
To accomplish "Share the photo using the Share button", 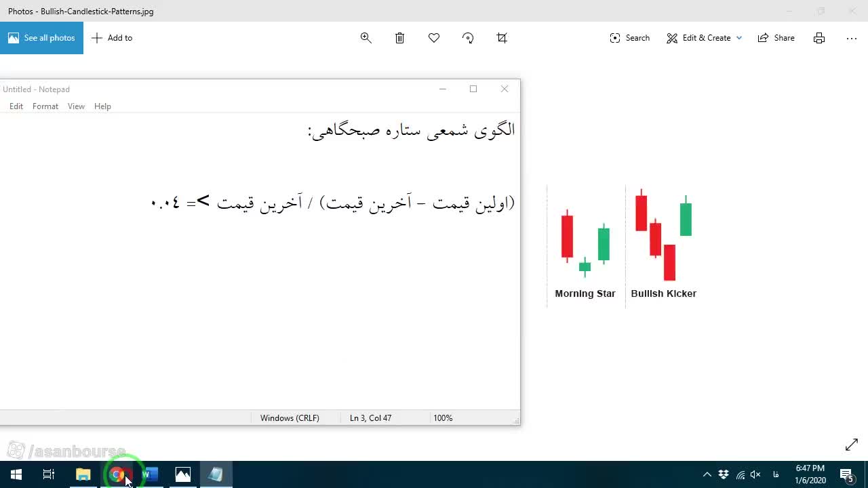I will pos(776,38).
